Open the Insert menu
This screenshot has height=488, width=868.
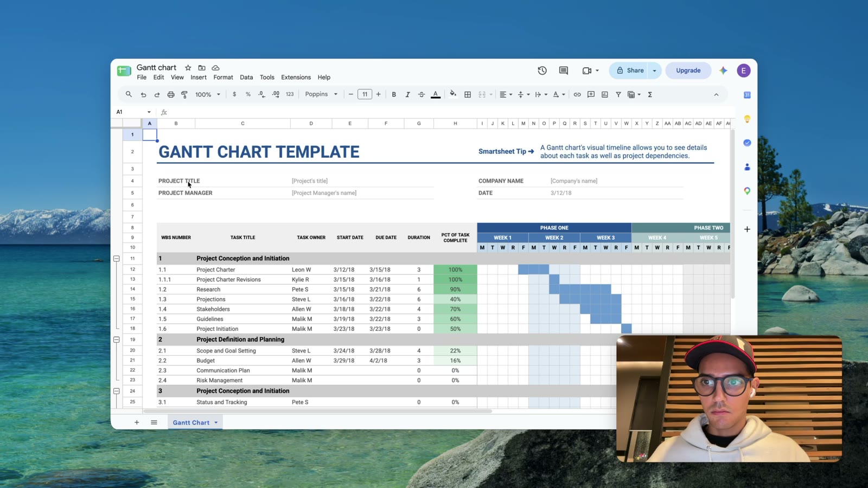click(199, 78)
